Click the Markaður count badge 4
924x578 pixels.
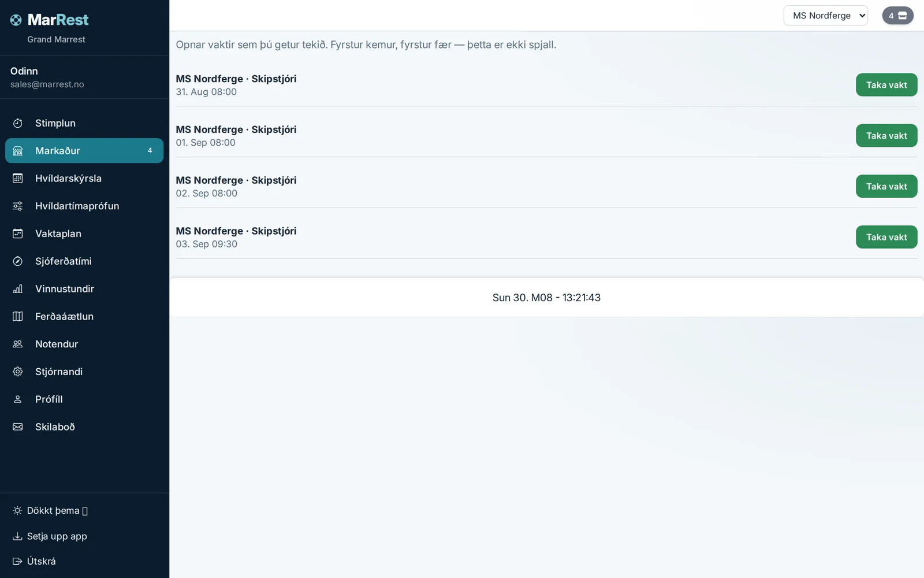150,151
